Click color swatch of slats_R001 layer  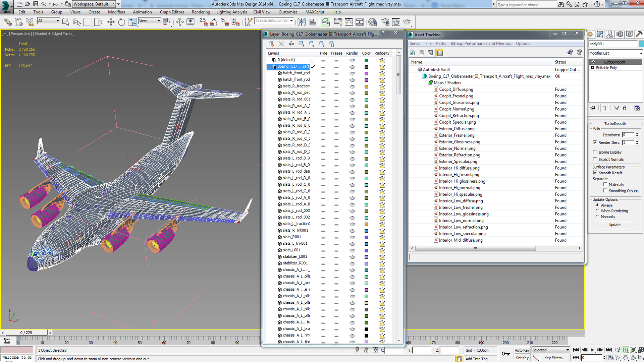pyautogui.click(x=367, y=237)
